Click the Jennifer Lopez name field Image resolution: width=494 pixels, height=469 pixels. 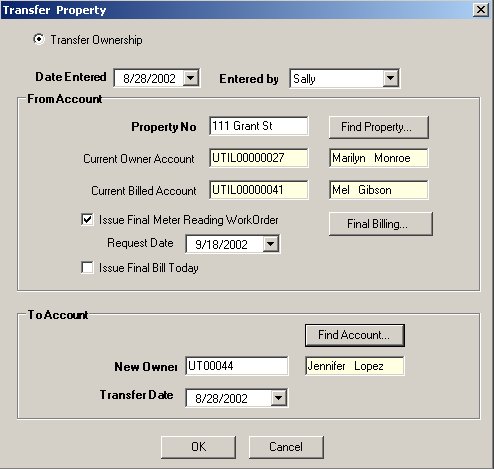coord(355,366)
